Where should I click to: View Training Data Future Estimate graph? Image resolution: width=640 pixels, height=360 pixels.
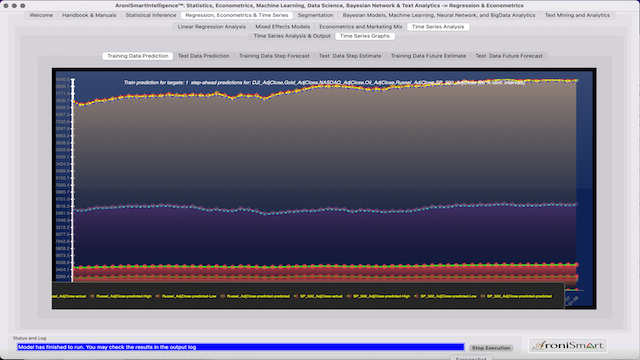(428, 56)
